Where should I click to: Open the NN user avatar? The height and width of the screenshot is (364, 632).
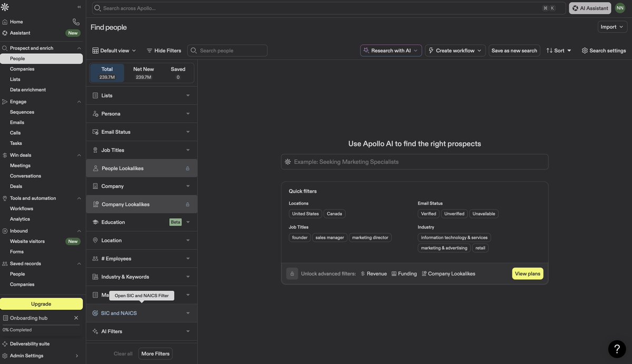click(x=620, y=8)
